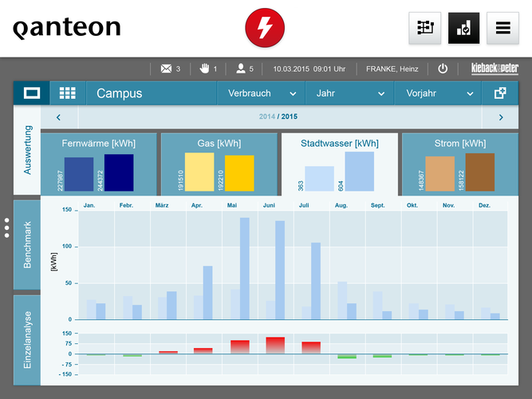The image size is (532, 399).
Task: Switch to grid tile view
Action: [x=68, y=93]
